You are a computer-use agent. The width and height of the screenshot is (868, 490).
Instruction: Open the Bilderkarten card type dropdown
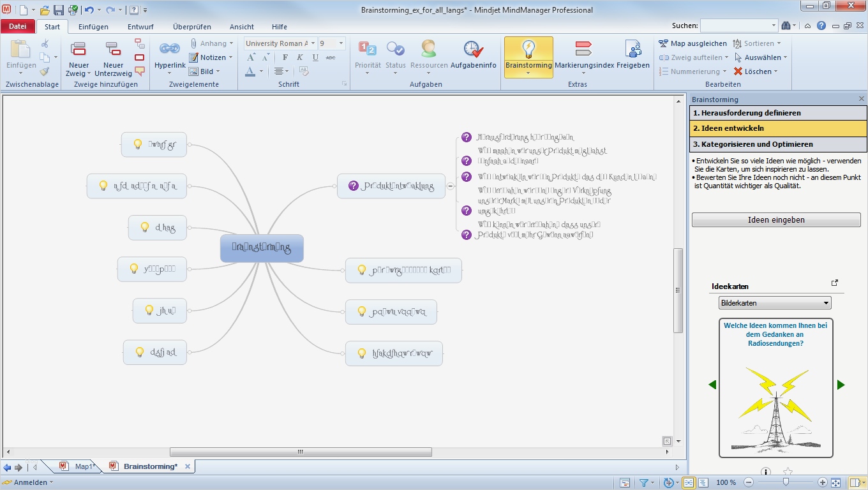[827, 303]
